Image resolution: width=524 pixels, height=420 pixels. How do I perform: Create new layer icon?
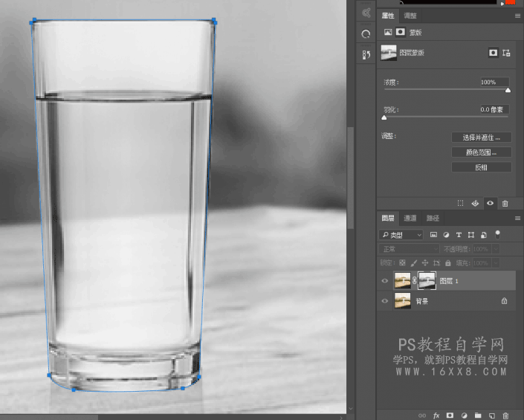492,416
